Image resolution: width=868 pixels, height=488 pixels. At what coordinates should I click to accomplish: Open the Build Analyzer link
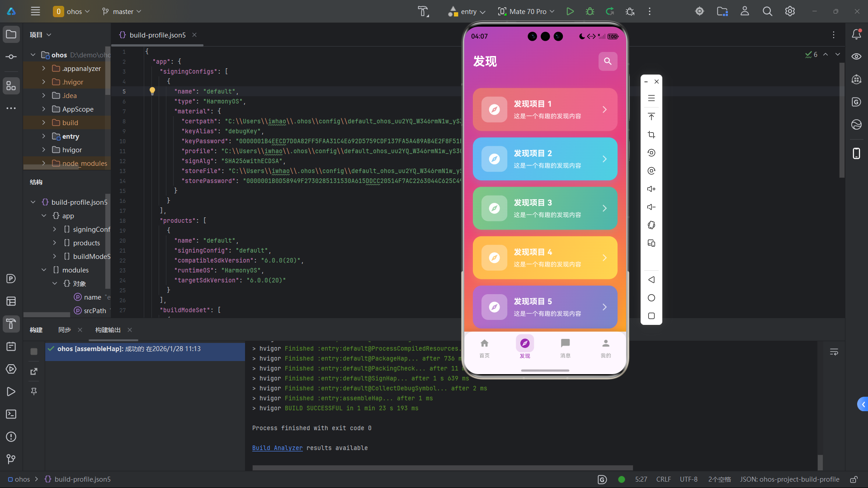[277, 448]
